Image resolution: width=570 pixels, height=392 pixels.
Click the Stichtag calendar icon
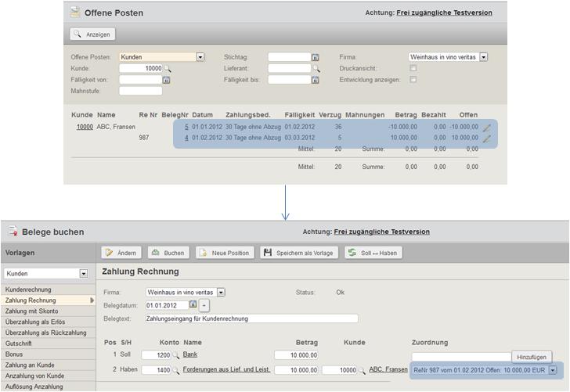click(315, 57)
